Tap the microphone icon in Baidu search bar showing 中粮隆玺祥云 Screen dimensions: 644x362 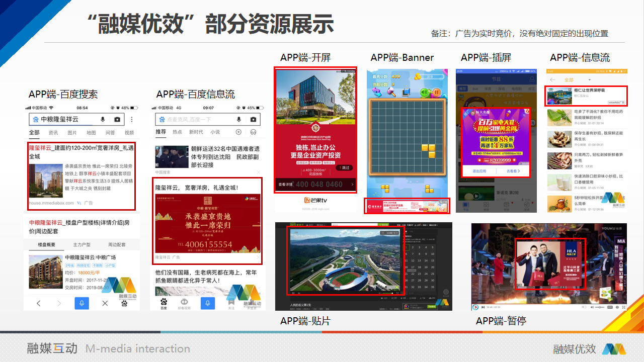(103, 119)
